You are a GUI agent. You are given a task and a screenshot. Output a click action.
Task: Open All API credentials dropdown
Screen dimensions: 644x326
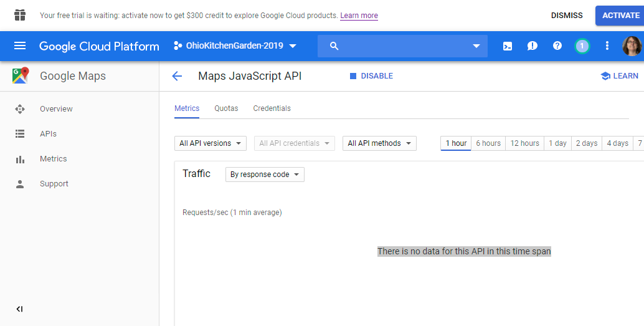click(295, 143)
